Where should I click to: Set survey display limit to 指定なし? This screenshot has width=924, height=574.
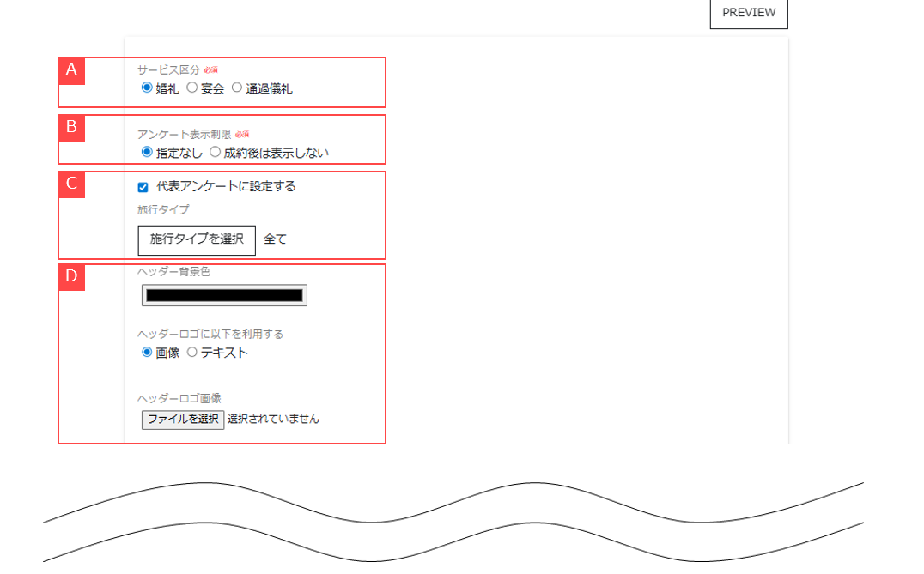coord(147,152)
